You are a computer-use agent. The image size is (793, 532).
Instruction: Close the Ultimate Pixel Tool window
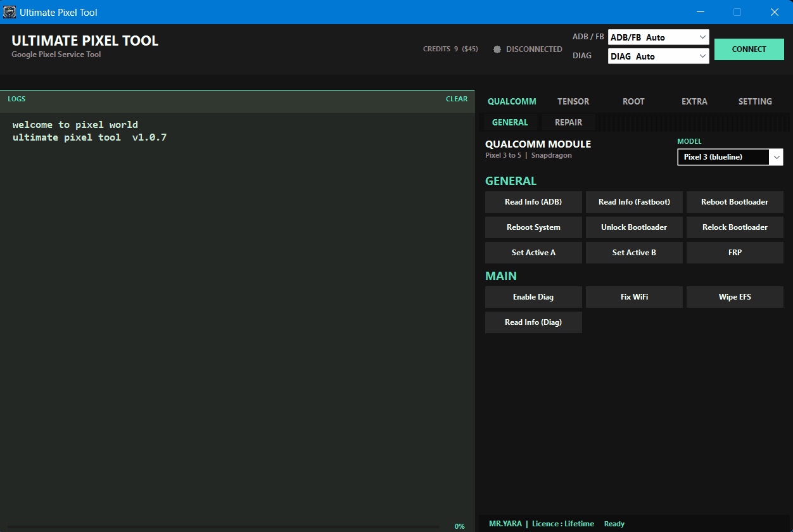(774, 12)
